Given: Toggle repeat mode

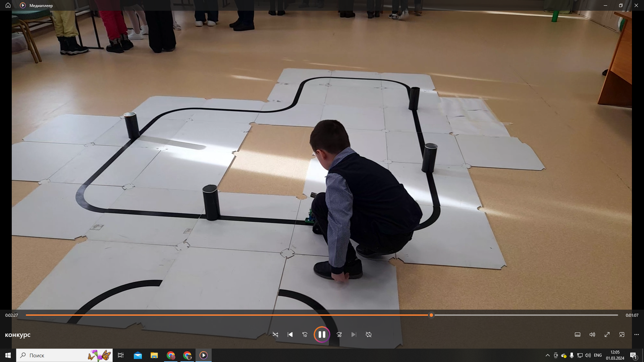Looking at the screenshot, I should [369, 335].
